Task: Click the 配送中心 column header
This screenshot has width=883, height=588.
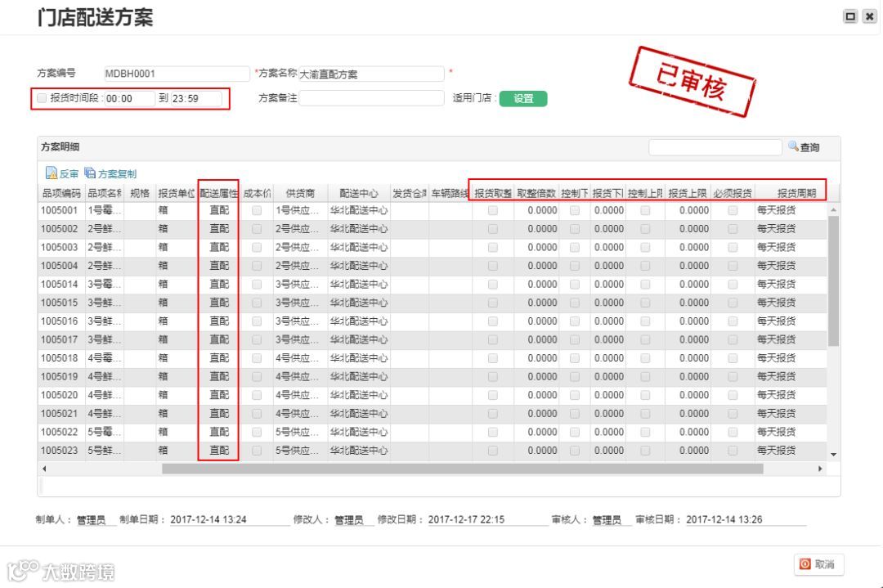Action: pyautogui.click(x=359, y=193)
